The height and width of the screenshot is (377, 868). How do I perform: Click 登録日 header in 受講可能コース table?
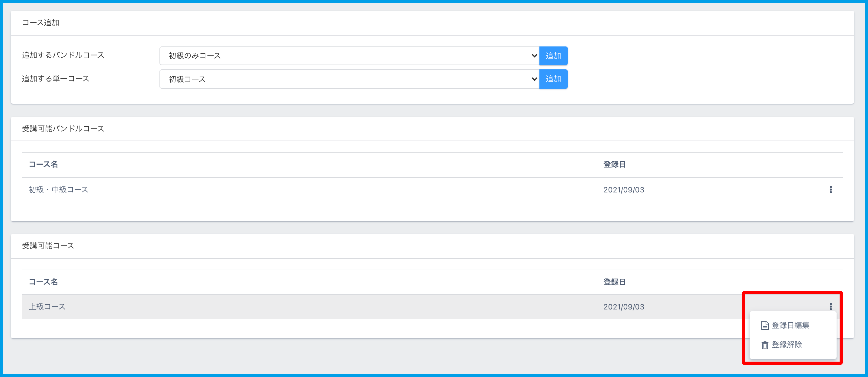614,282
